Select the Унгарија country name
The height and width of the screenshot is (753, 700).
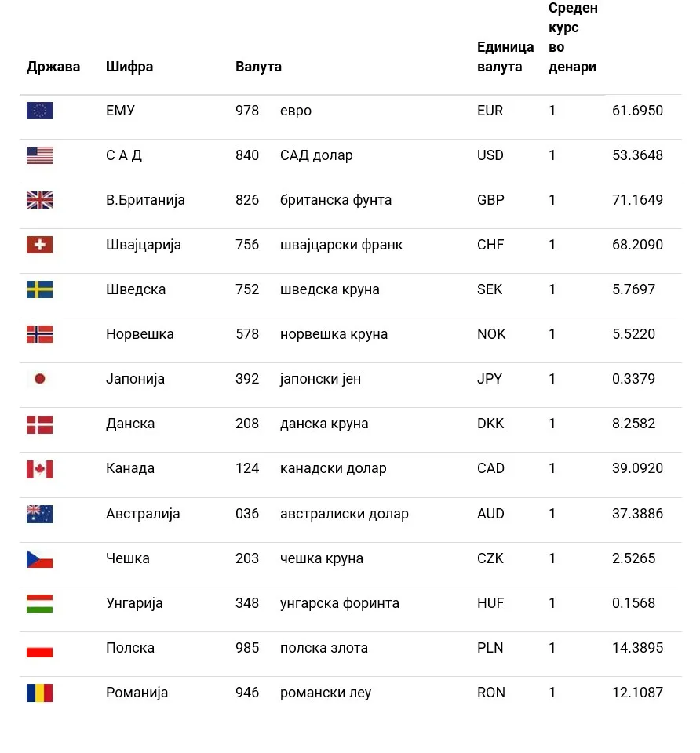click(134, 603)
